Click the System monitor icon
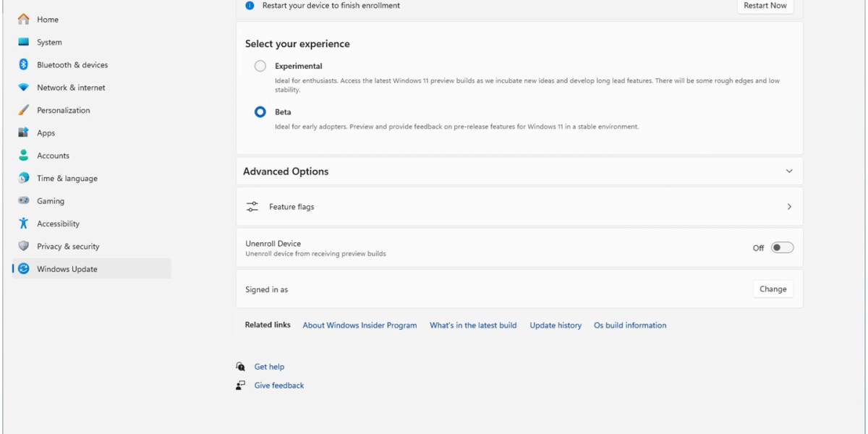 [24, 42]
